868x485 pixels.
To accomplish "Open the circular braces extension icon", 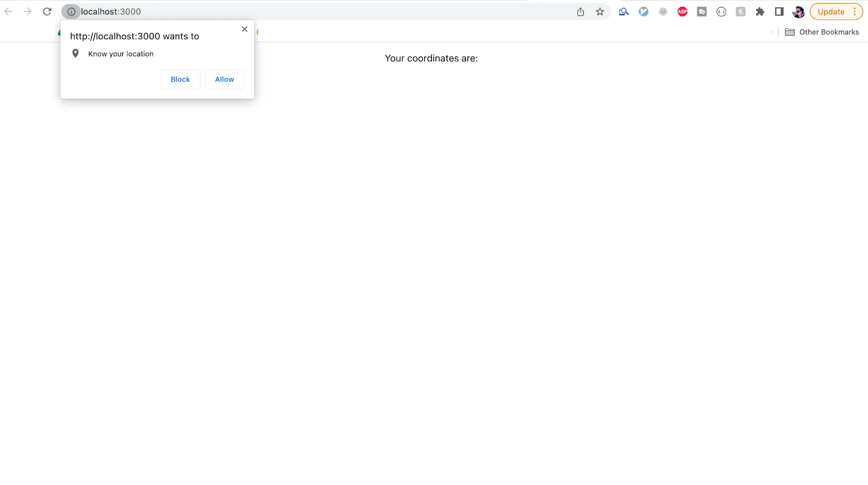I will point(721,11).
